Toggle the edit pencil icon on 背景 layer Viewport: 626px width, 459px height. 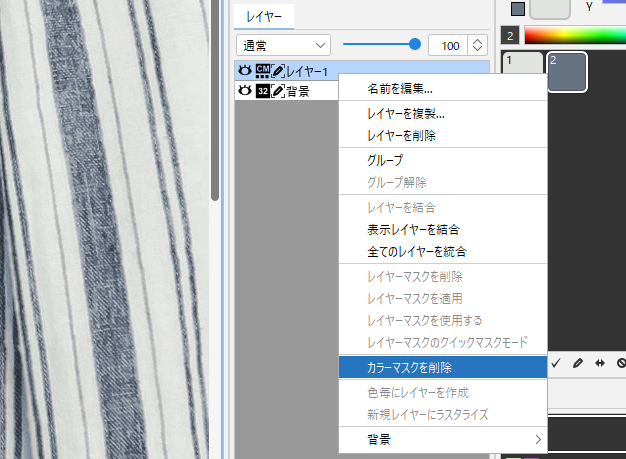click(278, 91)
